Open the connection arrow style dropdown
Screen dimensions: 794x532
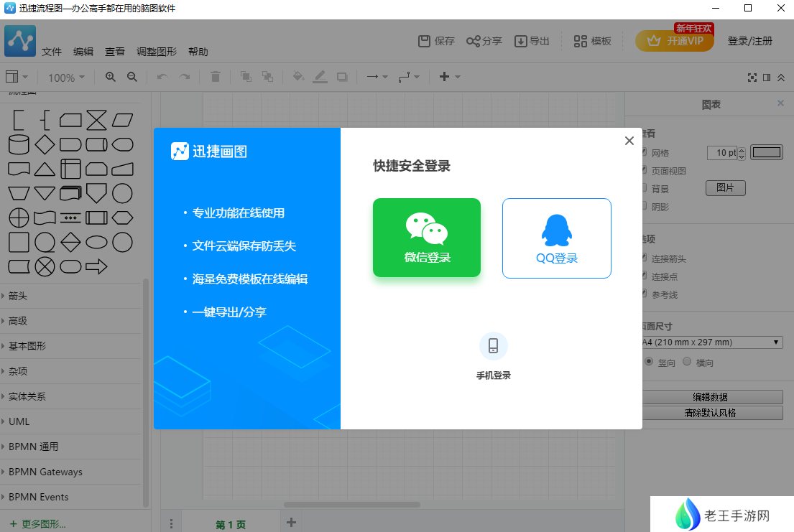point(377,77)
